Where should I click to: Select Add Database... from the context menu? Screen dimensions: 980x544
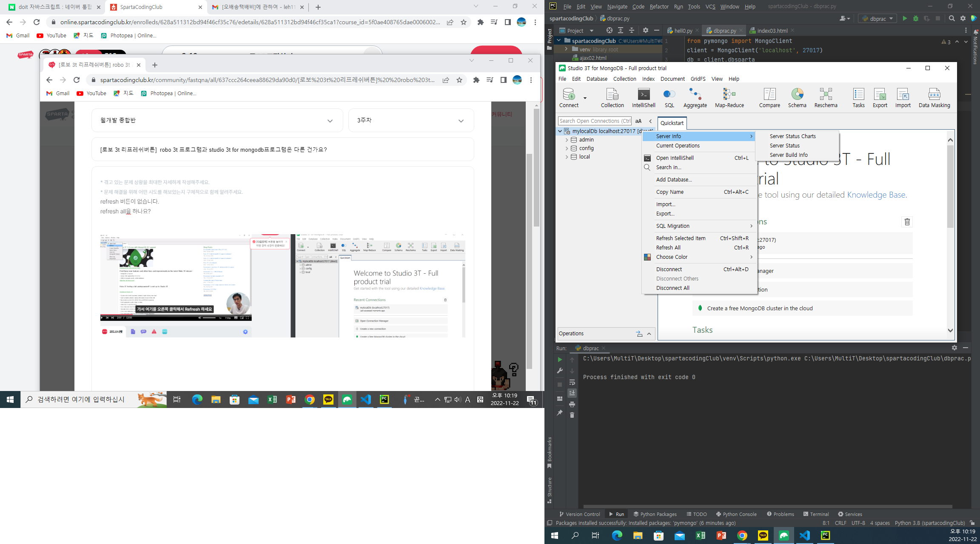tap(700, 180)
